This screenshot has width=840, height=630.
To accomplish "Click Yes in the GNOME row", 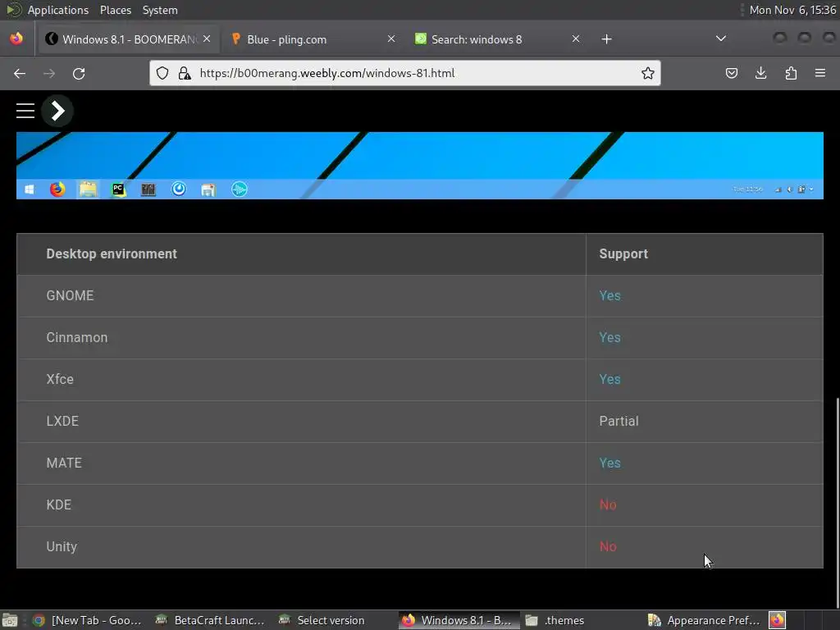I will [609, 295].
